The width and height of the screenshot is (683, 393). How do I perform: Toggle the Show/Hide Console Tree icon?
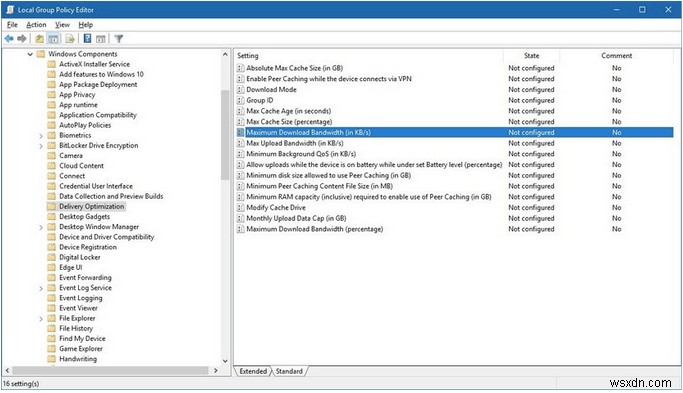(53, 39)
